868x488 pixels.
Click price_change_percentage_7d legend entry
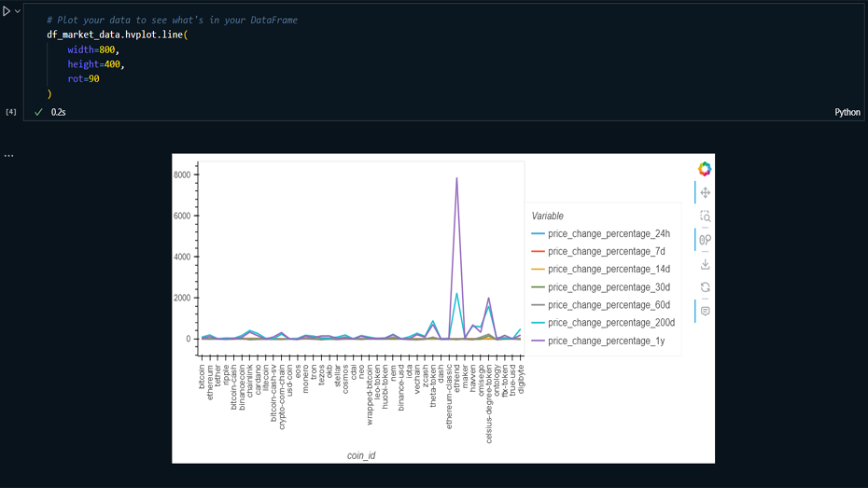coord(606,252)
